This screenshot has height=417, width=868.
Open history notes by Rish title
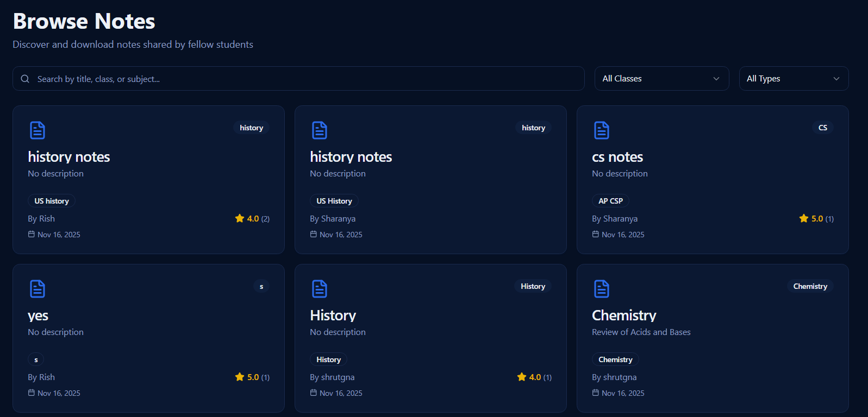(x=69, y=157)
